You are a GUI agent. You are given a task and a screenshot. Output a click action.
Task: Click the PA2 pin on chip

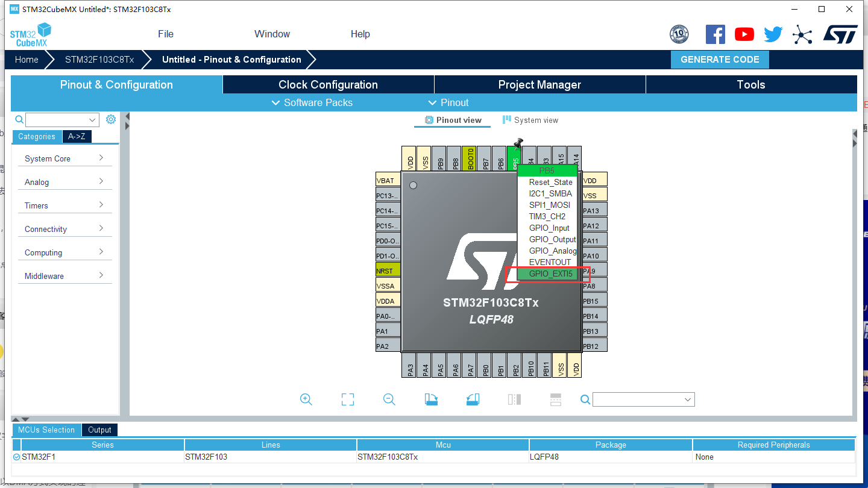pyautogui.click(x=388, y=346)
